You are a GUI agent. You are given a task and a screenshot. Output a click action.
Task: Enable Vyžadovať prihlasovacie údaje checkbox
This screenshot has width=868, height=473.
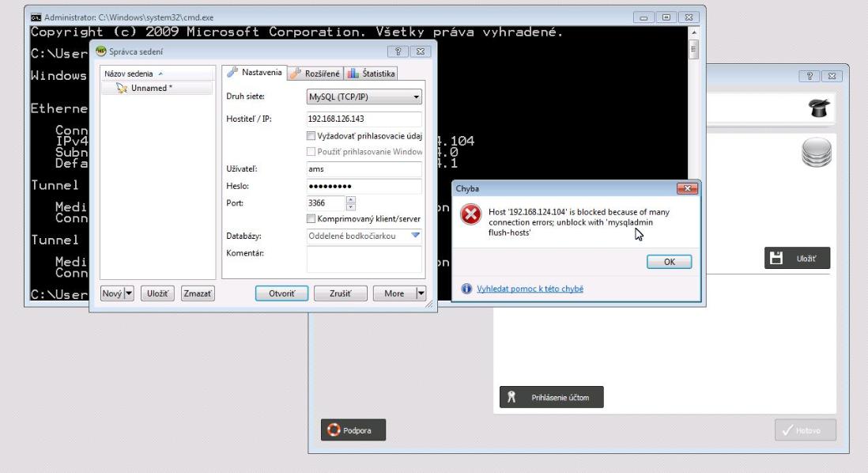(312, 134)
